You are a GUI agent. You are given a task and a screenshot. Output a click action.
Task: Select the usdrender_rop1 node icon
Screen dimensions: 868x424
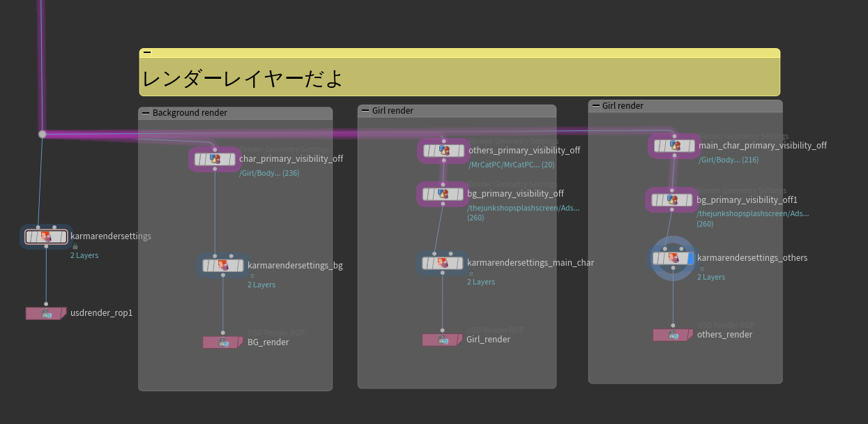(x=47, y=314)
